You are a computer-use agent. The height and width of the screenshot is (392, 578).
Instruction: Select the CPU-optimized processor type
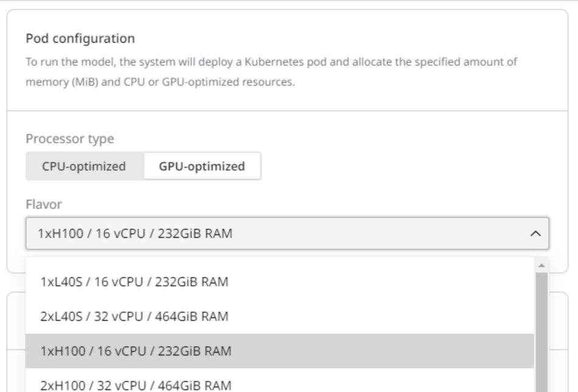(84, 167)
